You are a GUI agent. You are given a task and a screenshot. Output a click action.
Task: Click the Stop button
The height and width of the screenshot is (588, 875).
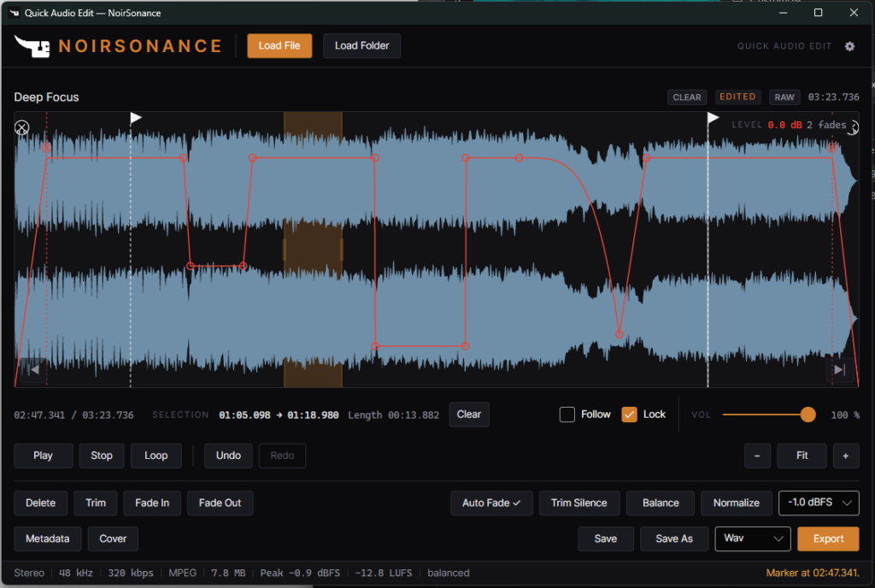click(x=102, y=456)
